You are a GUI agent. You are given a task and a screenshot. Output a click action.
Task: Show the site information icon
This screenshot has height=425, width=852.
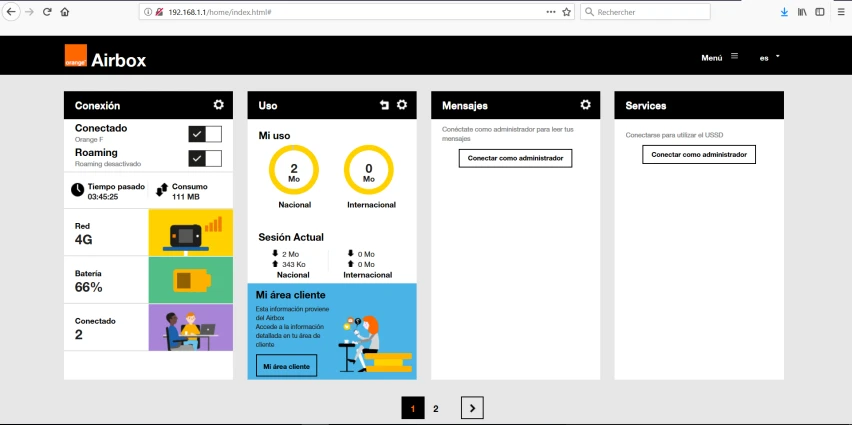tap(148, 12)
